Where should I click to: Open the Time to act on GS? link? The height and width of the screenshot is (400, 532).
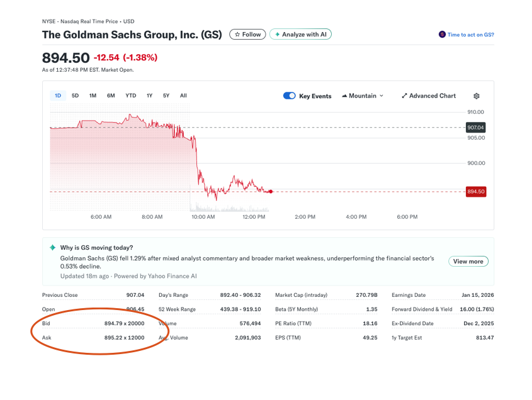[x=470, y=35]
